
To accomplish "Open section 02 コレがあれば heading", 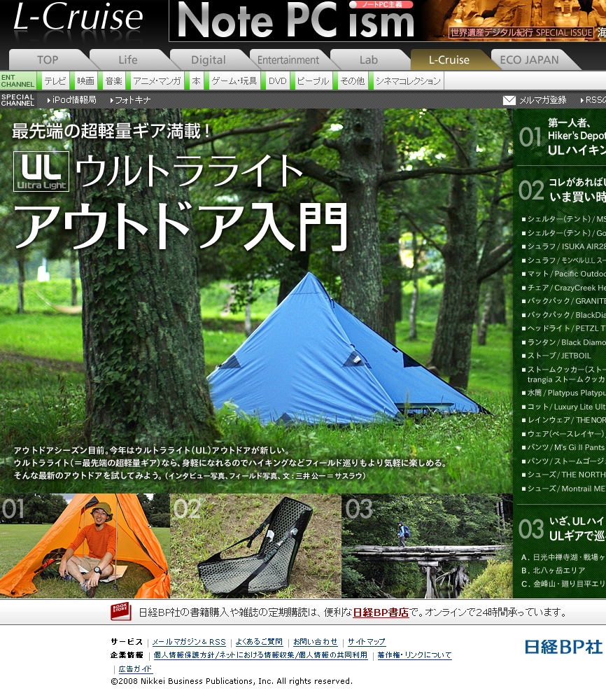I will 563,190.
